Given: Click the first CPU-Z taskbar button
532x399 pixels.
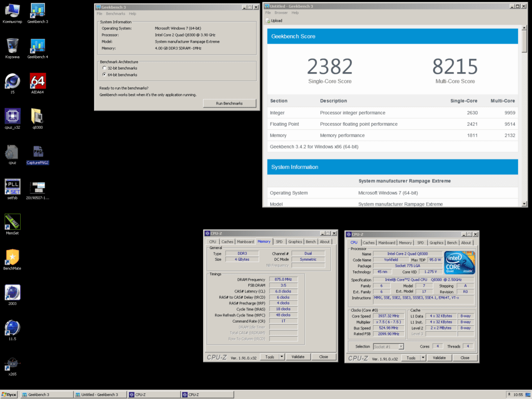Looking at the screenshot, I should (x=154, y=395).
